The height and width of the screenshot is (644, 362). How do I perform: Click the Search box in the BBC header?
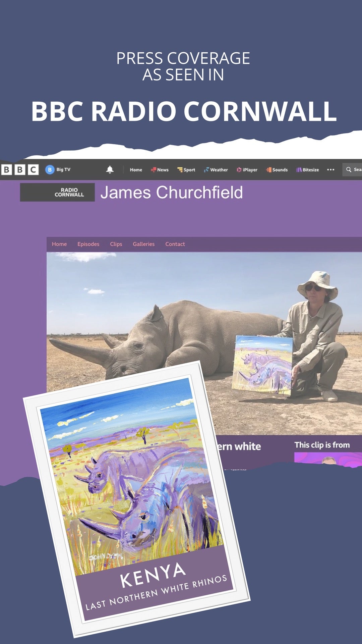click(x=353, y=170)
